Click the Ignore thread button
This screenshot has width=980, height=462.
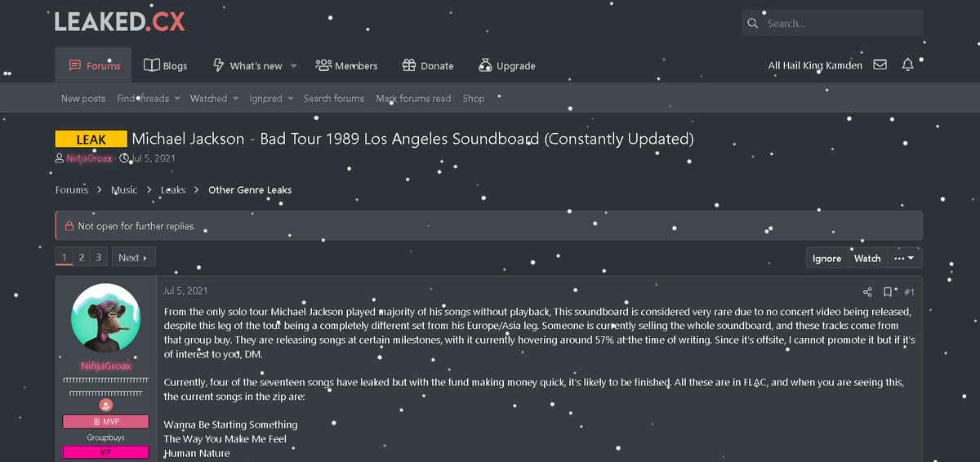tap(826, 258)
